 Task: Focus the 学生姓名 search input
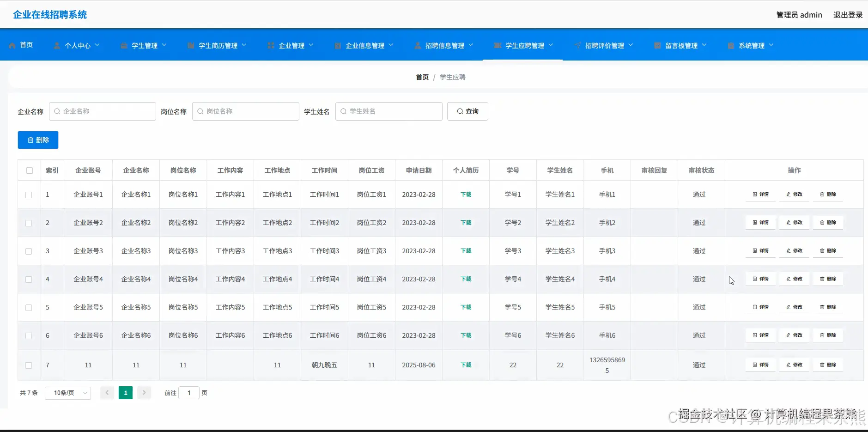tap(389, 111)
